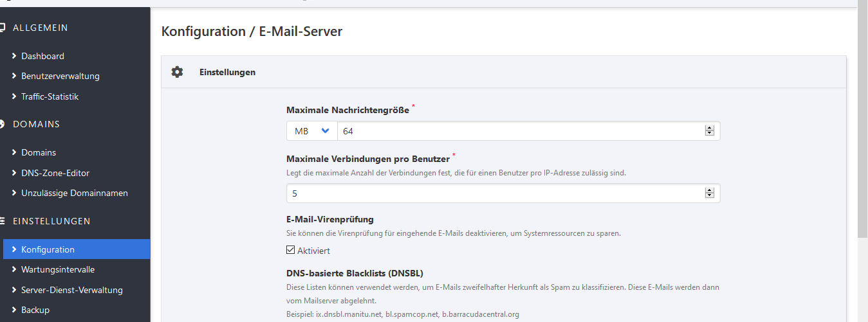Disable the E-Mail-Virenprüfung Aktiviert checkbox
This screenshot has width=868, height=322.
coord(291,251)
